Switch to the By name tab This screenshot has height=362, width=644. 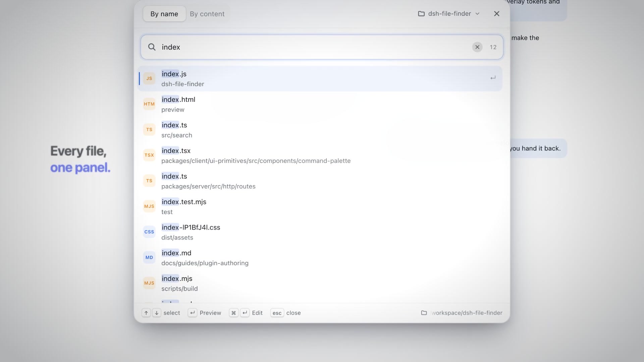pos(164,14)
